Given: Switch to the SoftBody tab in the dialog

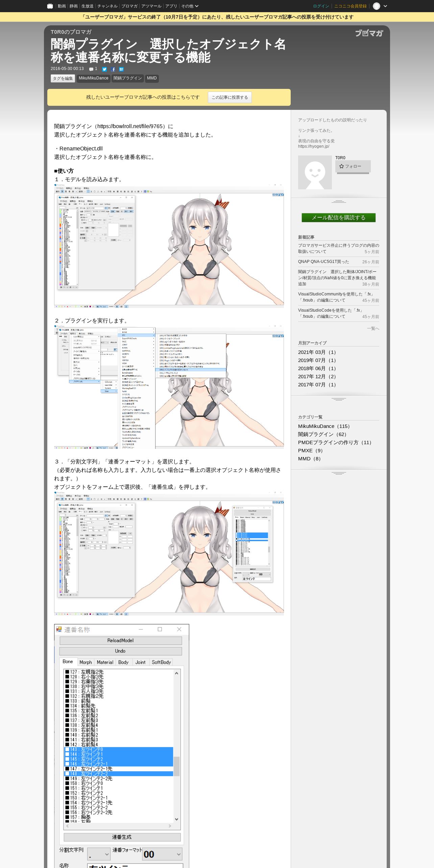Looking at the screenshot, I should point(161,662).
